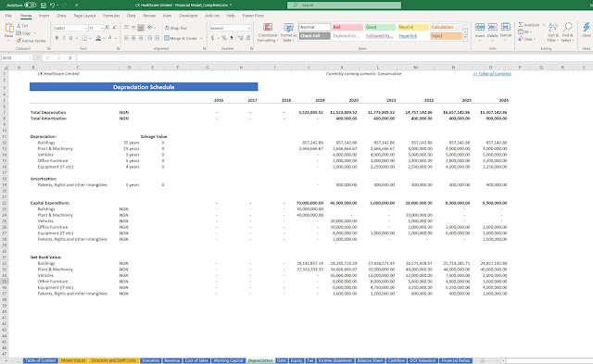This screenshot has width=593, height=364.
Task: Follow the Table of Contents link
Action: [x=492, y=74]
